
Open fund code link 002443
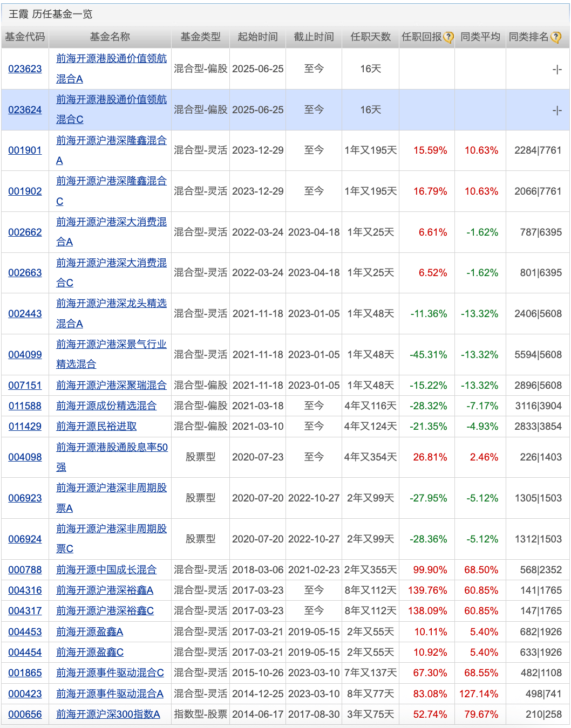[x=25, y=313]
